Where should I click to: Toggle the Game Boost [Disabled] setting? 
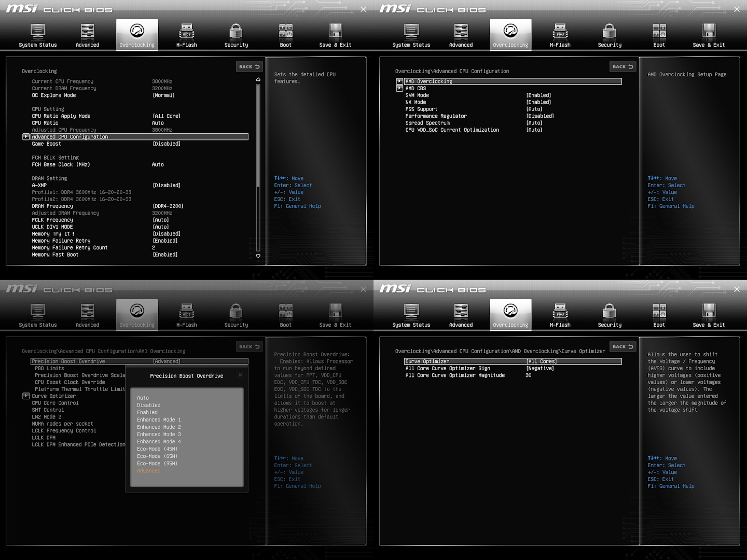pos(167,144)
